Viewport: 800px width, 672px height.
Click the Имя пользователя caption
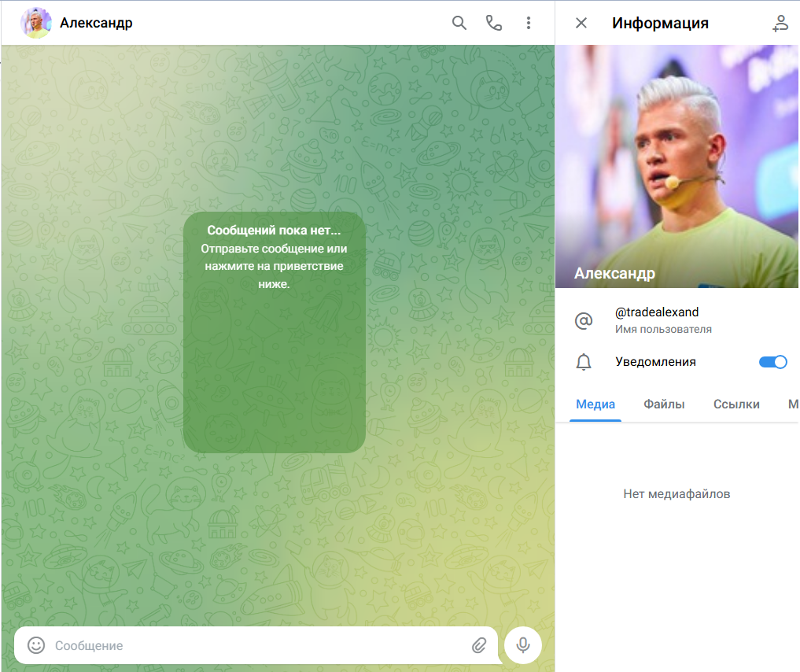pyautogui.click(x=663, y=330)
